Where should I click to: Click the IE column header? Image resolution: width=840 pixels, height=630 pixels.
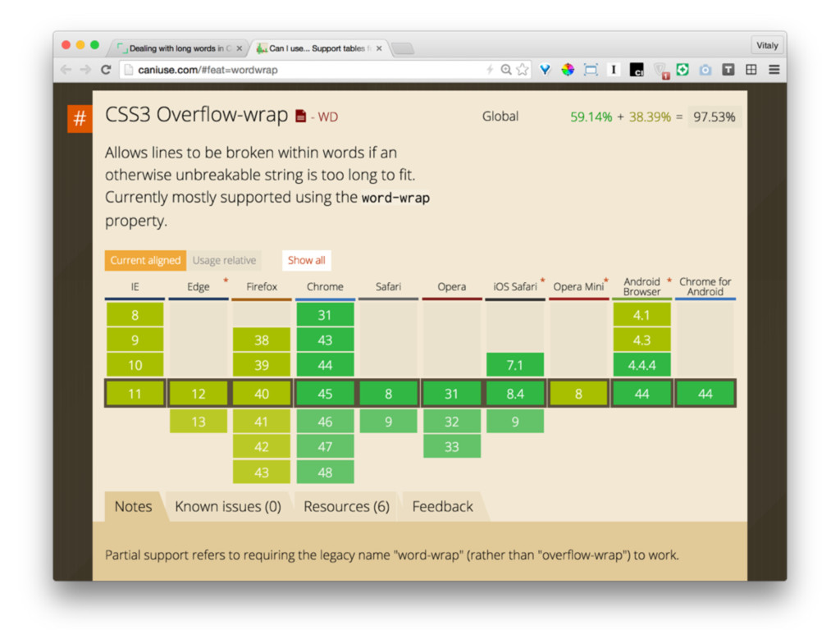(135, 286)
